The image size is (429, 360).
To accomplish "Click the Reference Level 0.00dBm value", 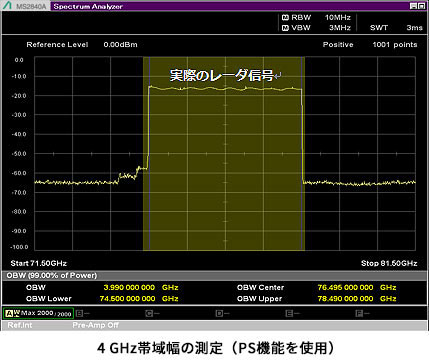I will (x=120, y=45).
